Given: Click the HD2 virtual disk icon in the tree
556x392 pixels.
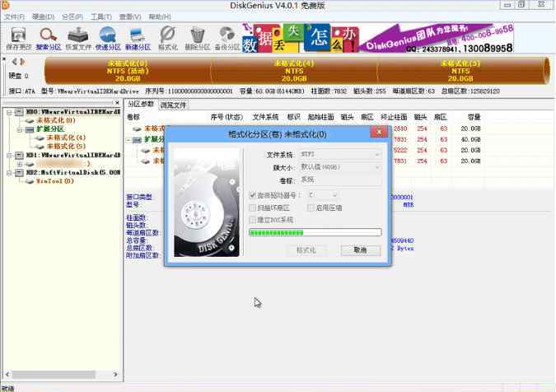Looking at the screenshot, I should point(19,173).
